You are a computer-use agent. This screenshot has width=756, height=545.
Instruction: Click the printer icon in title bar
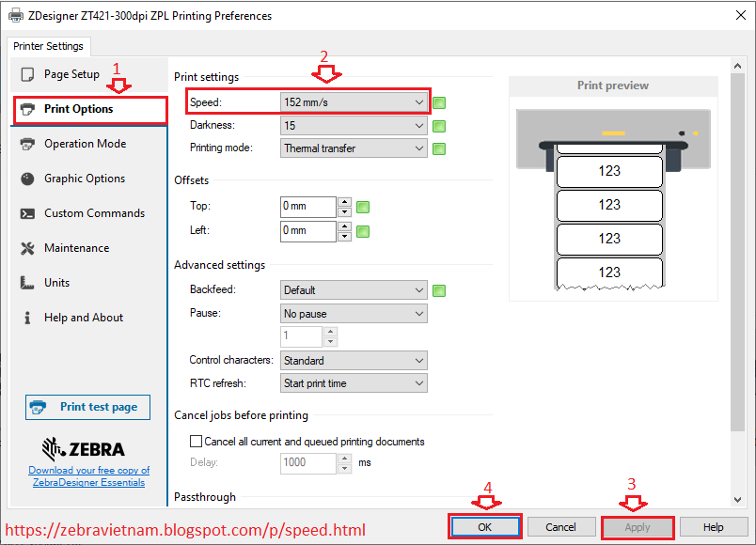[x=16, y=15]
